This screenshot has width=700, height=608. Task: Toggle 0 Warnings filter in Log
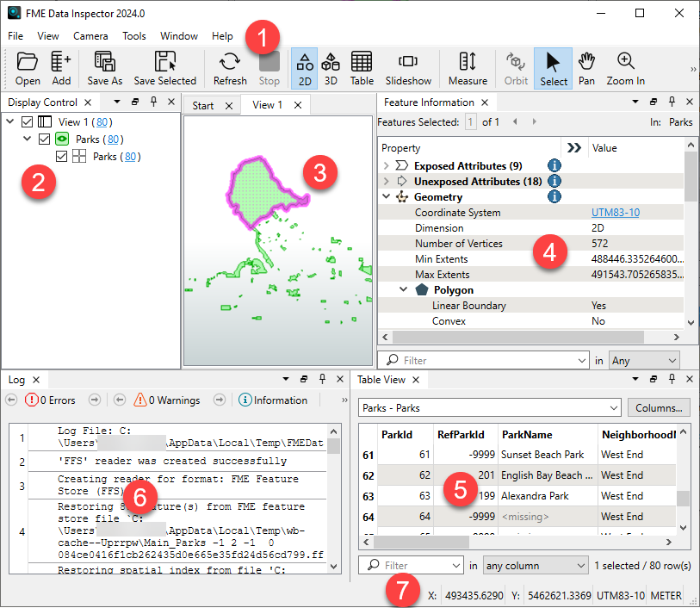pos(167,400)
